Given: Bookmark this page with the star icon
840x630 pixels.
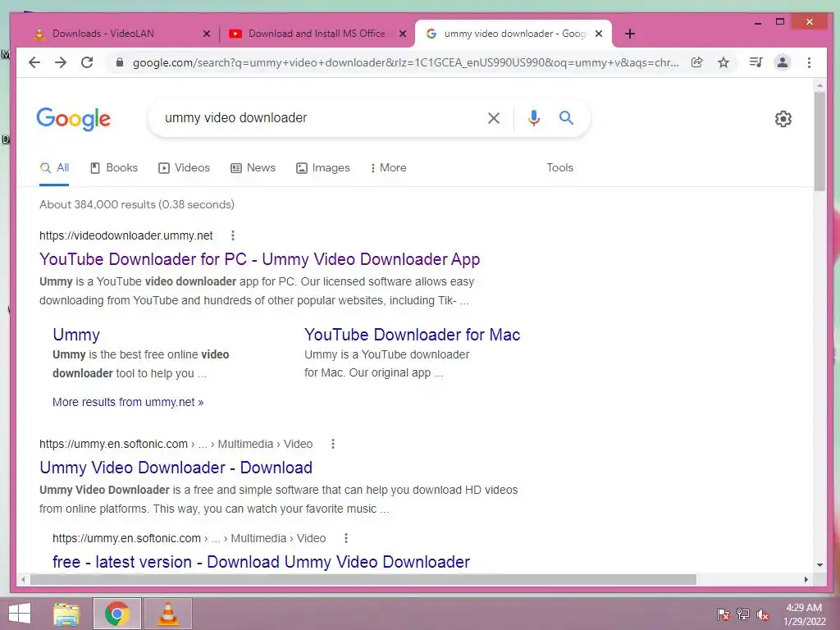Looking at the screenshot, I should [724, 62].
